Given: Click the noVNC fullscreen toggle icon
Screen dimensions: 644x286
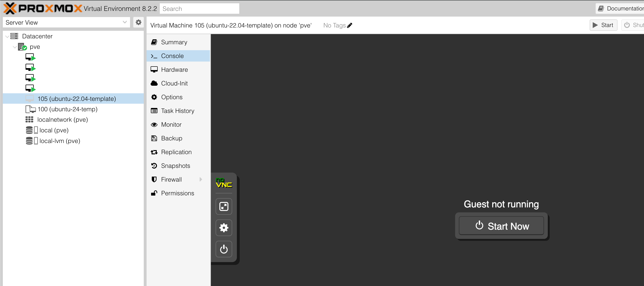Looking at the screenshot, I should [x=223, y=206].
